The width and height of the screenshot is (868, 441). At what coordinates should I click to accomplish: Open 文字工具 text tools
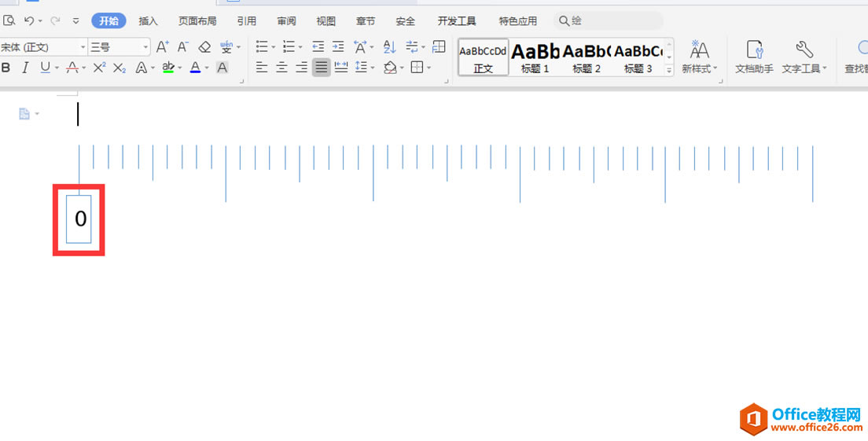(x=804, y=57)
